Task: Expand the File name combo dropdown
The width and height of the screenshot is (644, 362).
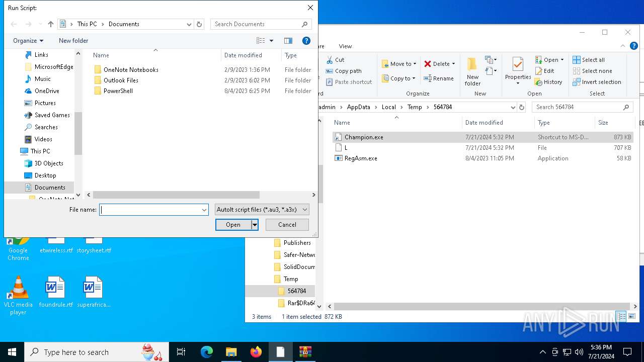Action: click(x=204, y=210)
